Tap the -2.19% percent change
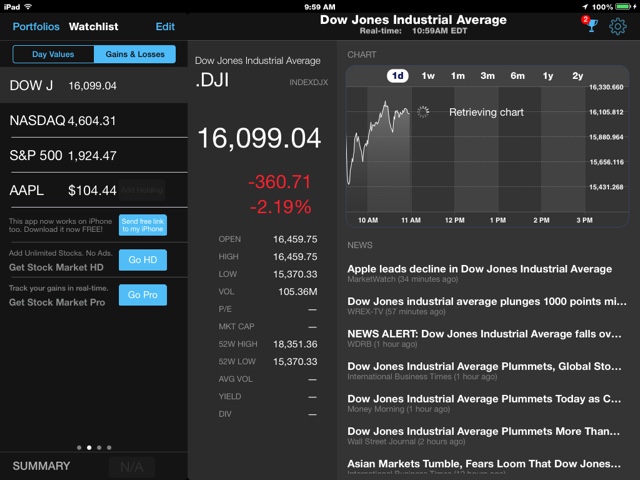This screenshot has width=640, height=480. pyautogui.click(x=280, y=207)
